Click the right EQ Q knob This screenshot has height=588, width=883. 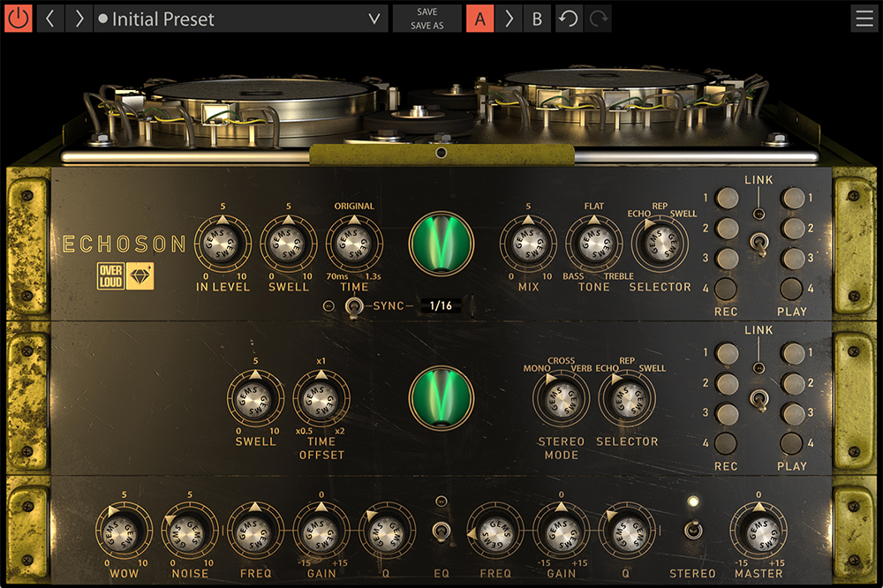tap(627, 531)
